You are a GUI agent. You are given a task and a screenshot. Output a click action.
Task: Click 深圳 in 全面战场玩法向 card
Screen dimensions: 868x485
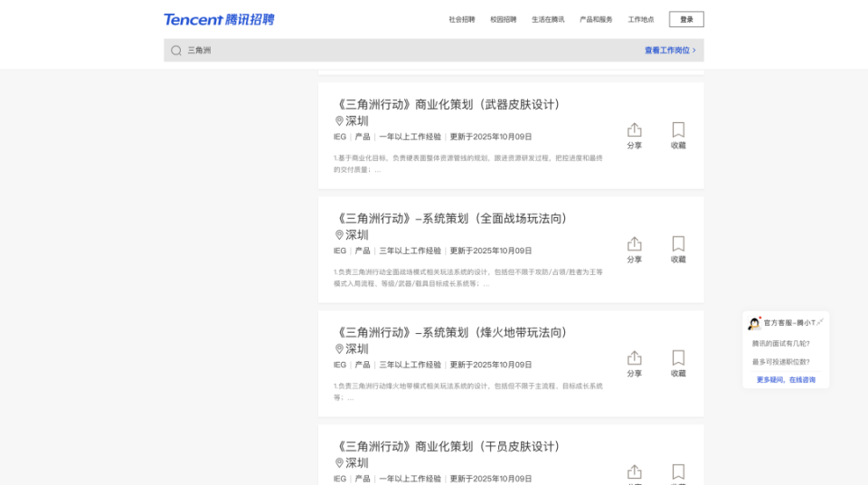coord(357,235)
